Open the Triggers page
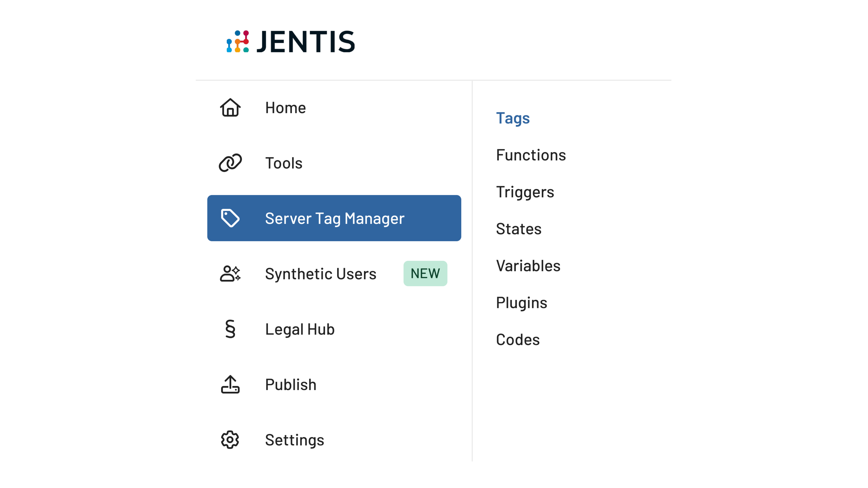This screenshot has width=868, height=488. [525, 192]
